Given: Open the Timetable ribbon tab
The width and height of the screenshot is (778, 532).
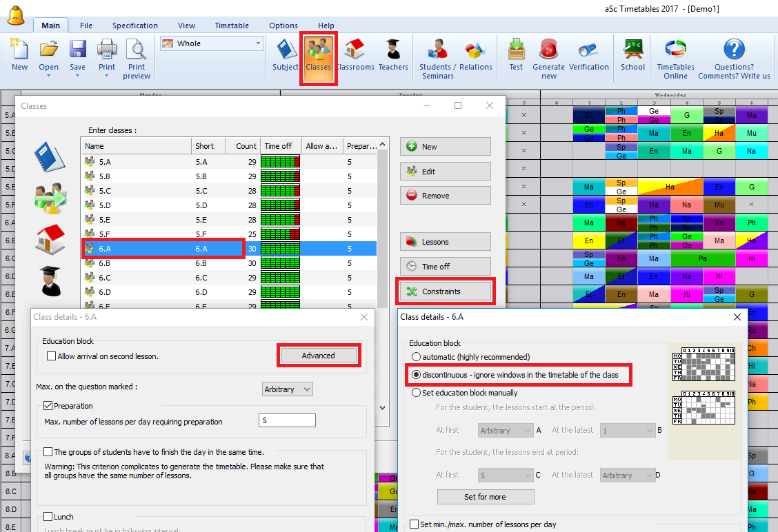Looking at the screenshot, I should [x=232, y=25].
